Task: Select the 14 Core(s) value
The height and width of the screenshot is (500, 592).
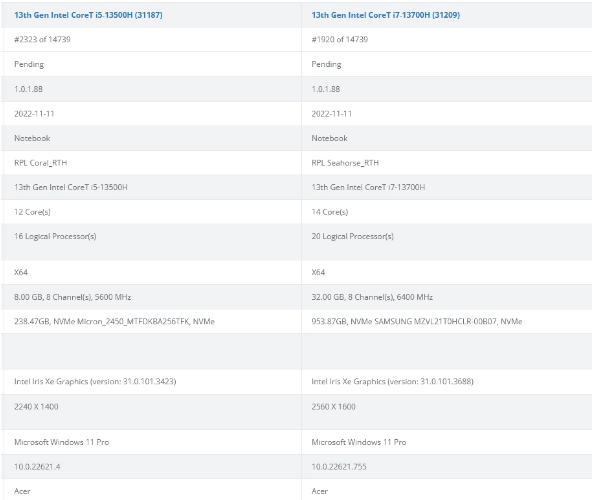Action: click(330, 212)
